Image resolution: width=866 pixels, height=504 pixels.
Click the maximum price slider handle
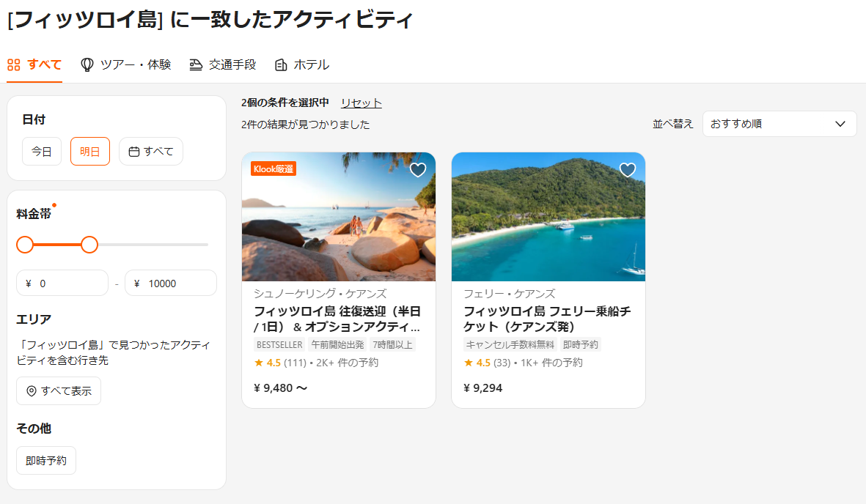coord(89,245)
